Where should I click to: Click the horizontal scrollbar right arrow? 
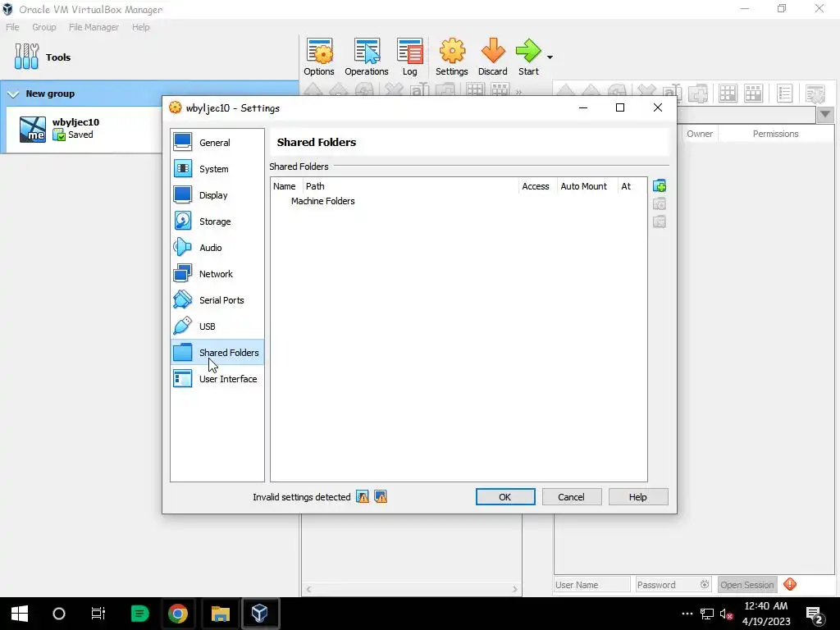click(515, 589)
